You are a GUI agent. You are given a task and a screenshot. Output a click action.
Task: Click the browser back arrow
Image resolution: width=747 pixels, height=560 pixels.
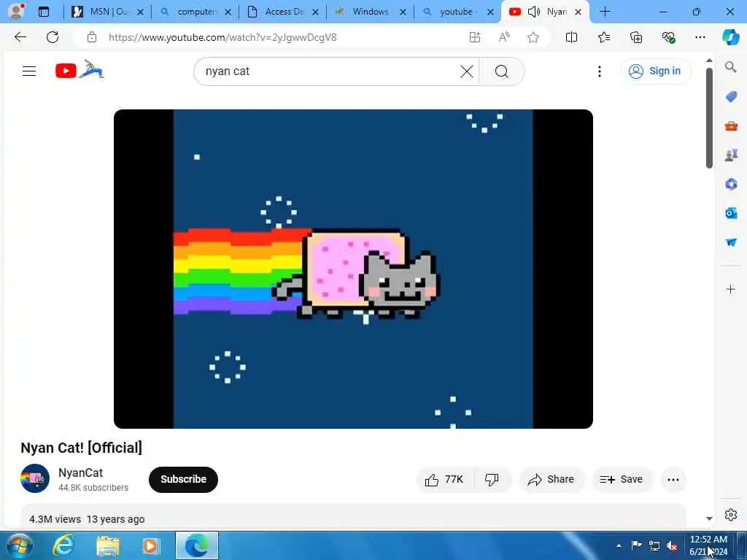point(20,37)
